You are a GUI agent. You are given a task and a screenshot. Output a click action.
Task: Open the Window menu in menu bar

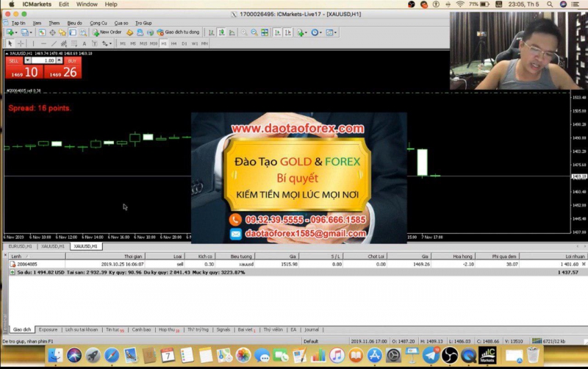coord(87,4)
